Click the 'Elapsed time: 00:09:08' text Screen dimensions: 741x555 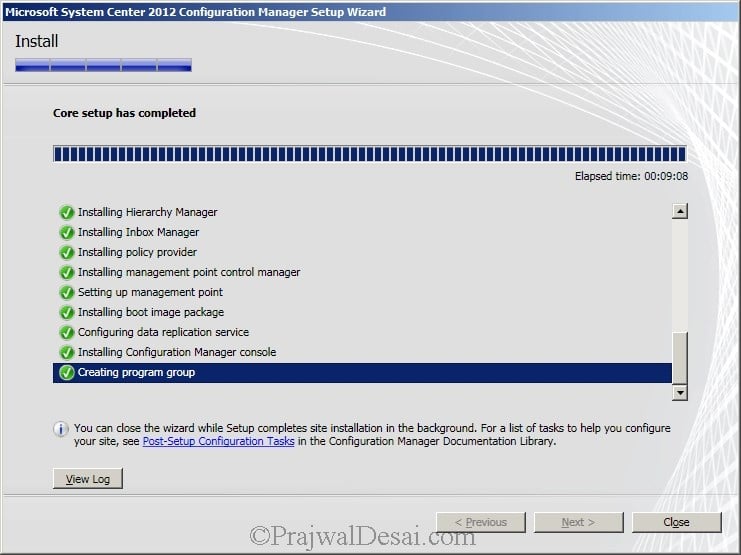tap(631, 176)
